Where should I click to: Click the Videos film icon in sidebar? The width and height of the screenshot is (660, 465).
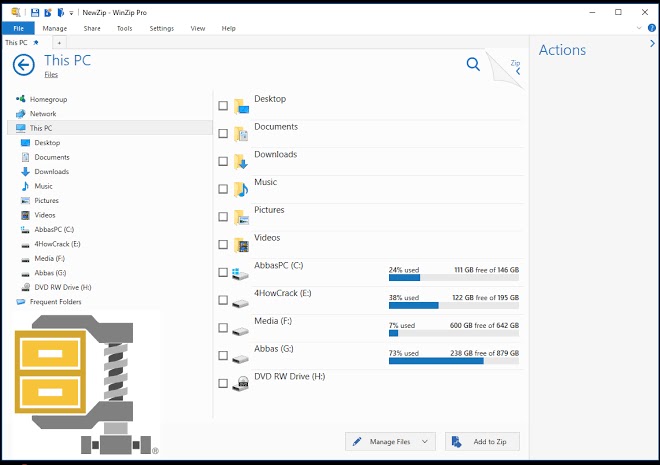pos(25,215)
